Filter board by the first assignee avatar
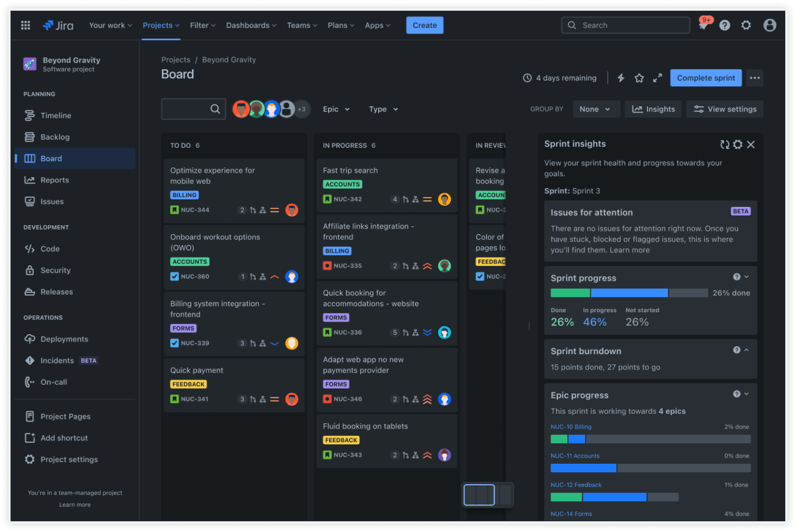Viewport: 796px width, 532px height. [x=241, y=109]
